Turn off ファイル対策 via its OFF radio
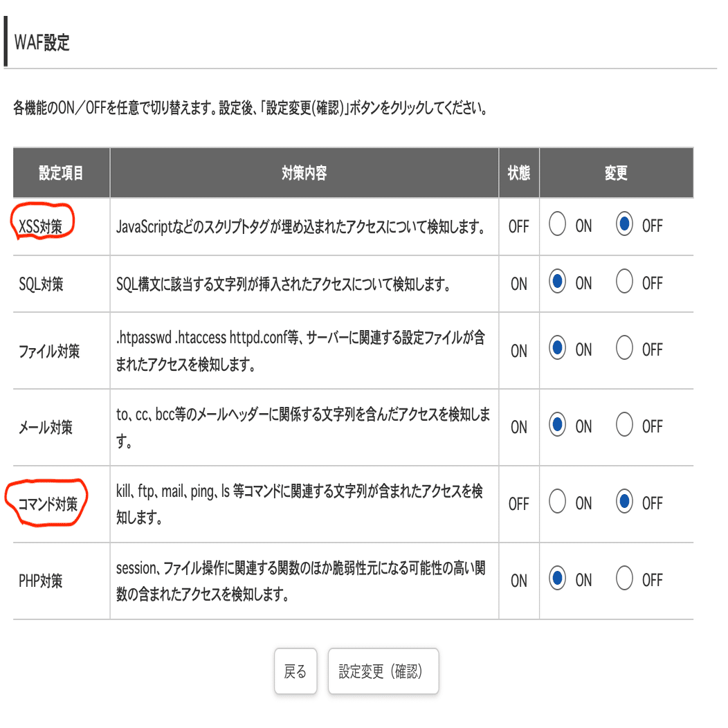The width and height of the screenshot is (728, 728). click(x=625, y=349)
